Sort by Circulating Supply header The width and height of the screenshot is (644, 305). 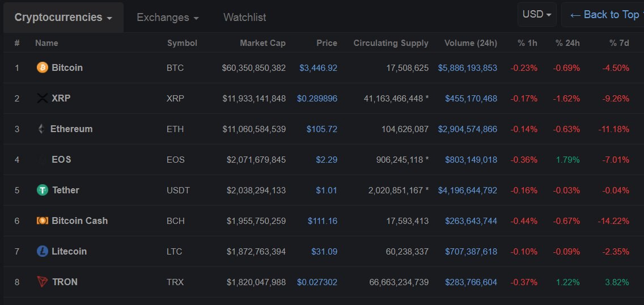(391, 43)
